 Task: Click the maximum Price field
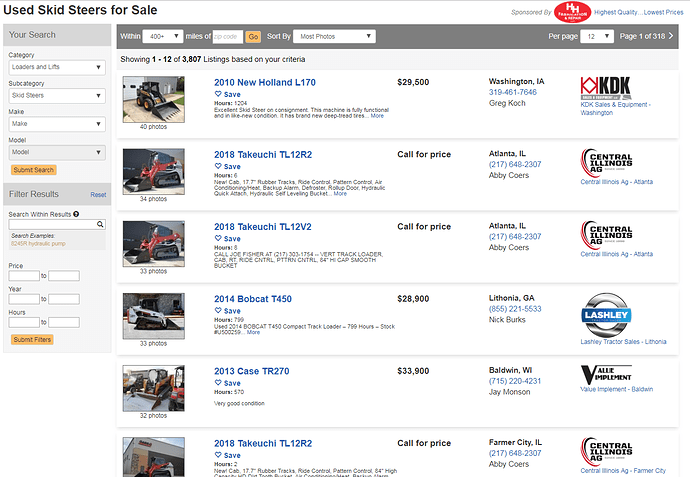point(64,276)
